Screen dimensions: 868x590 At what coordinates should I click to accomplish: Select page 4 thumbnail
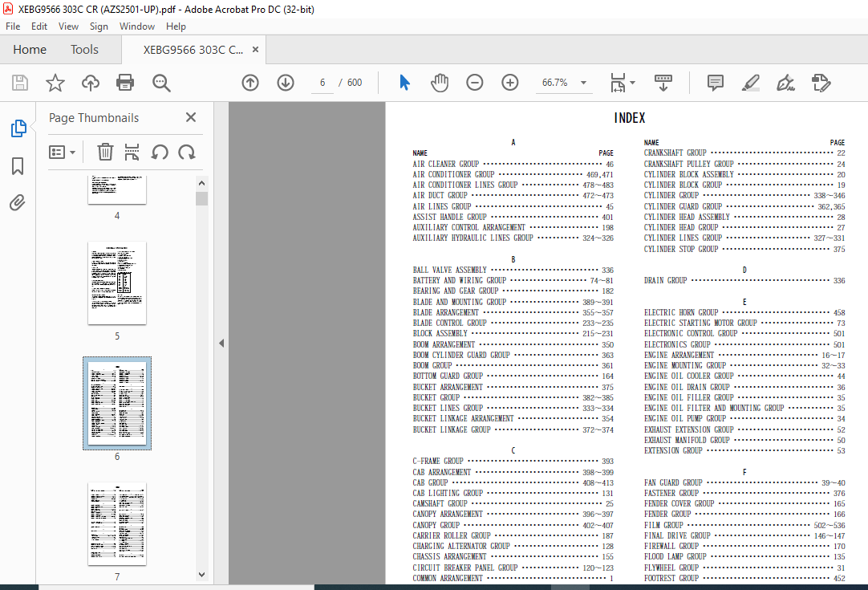click(117, 190)
